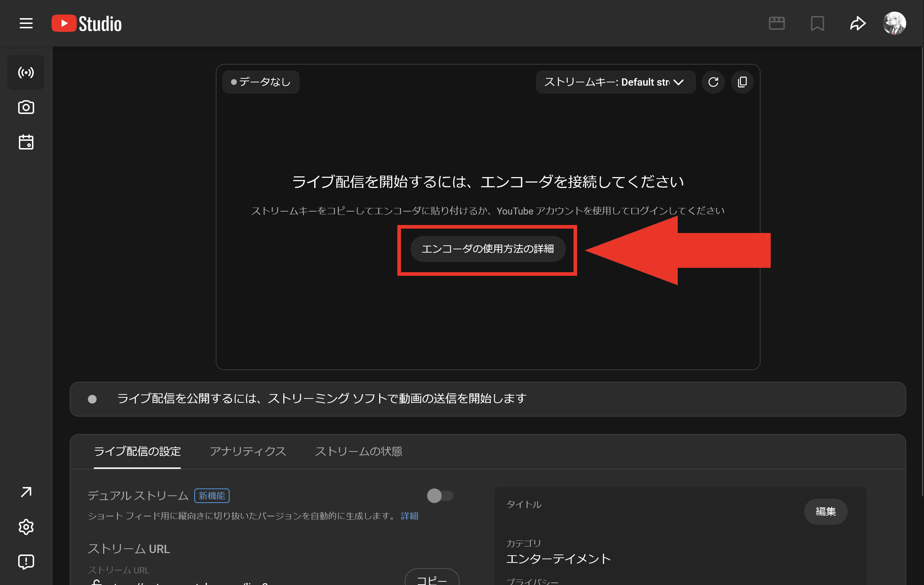Viewport: 924px width, 585px height.
Task: Open the Manage calendar icon in sidebar
Action: pos(26,142)
